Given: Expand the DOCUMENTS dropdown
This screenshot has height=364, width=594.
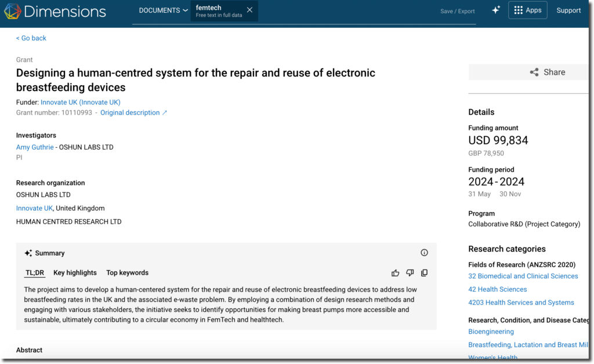Looking at the screenshot, I should point(163,10).
